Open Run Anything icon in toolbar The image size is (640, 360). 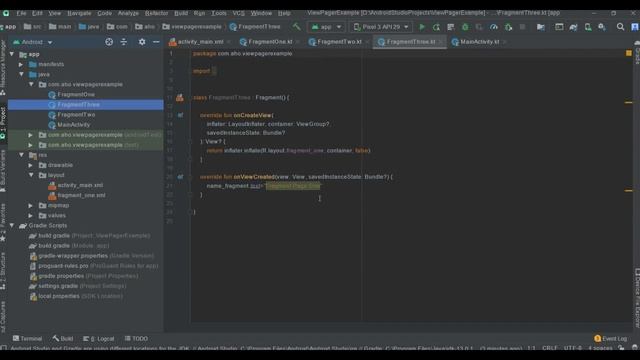pos(559,27)
